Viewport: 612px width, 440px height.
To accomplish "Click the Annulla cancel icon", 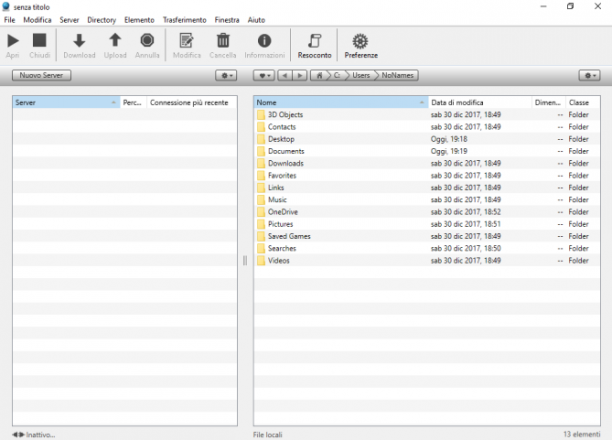I will click(x=147, y=40).
